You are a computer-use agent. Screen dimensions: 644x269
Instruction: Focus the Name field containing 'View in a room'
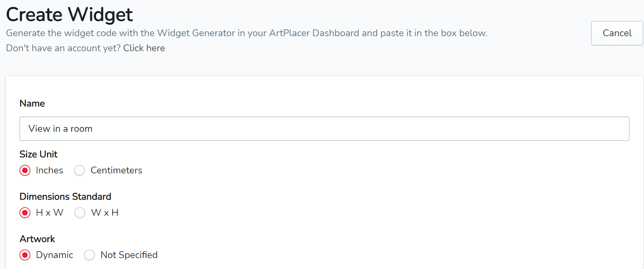point(324,128)
